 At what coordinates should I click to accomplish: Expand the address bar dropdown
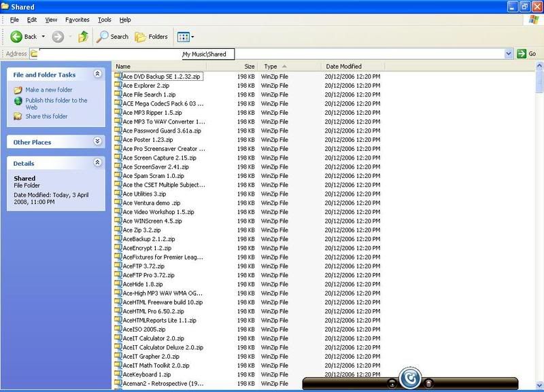509,54
